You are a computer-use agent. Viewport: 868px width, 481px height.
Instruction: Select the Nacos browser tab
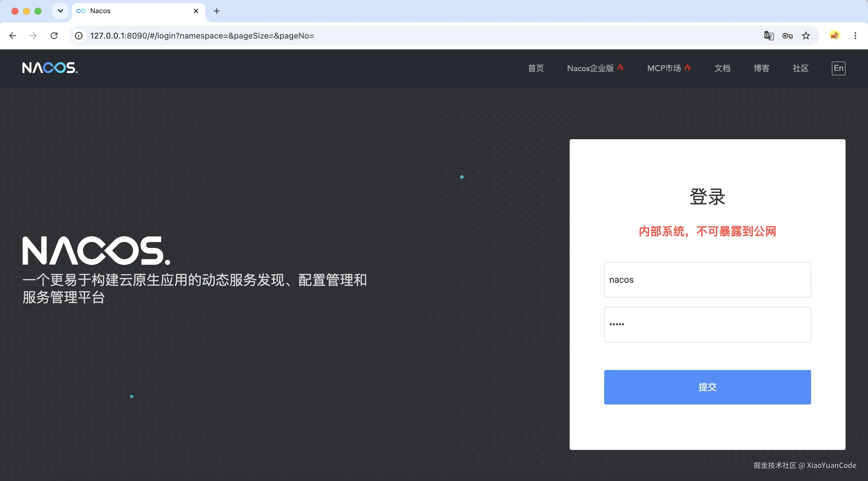pyautogui.click(x=138, y=11)
